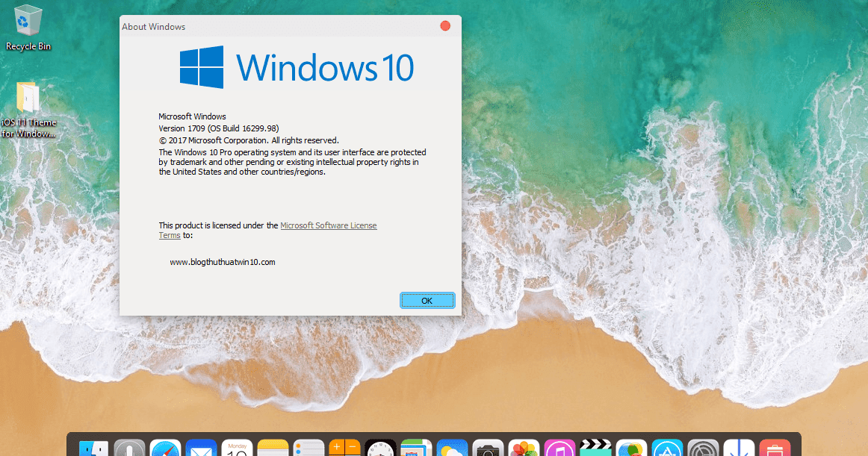Viewport: 868px width, 456px height.
Task: Open the App Store from the dock
Action: pos(667,448)
